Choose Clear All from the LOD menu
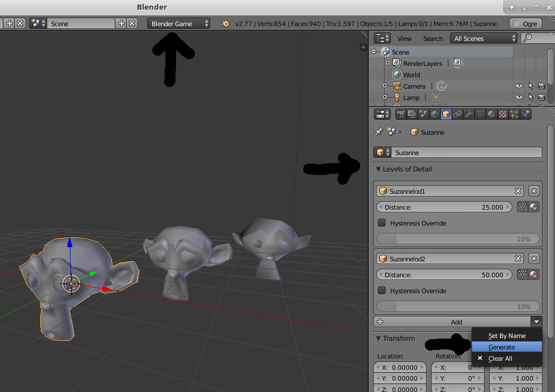The height and width of the screenshot is (392, 555). pyautogui.click(x=507, y=358)
